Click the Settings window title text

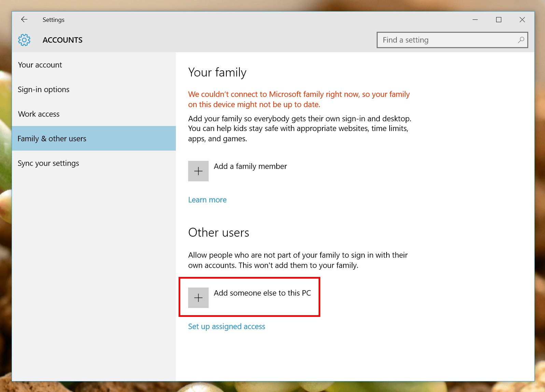coord(54,20)
